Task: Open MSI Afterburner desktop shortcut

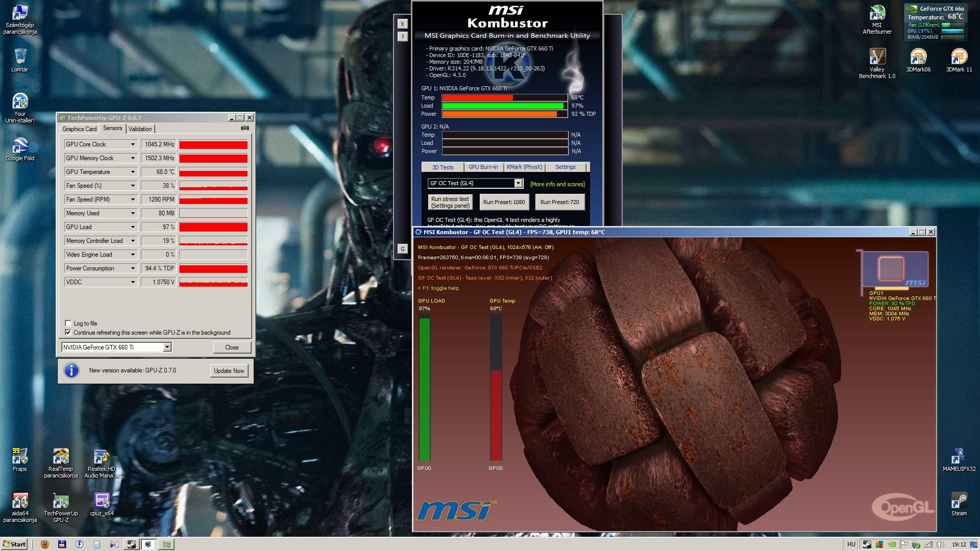Action: click(877, 19)
